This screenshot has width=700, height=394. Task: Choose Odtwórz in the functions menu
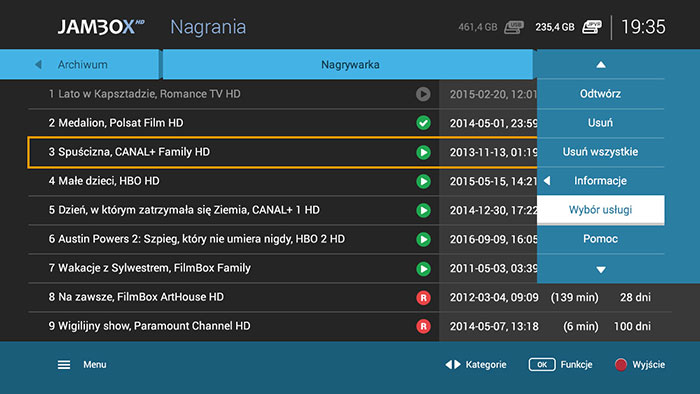coord(600,94)
